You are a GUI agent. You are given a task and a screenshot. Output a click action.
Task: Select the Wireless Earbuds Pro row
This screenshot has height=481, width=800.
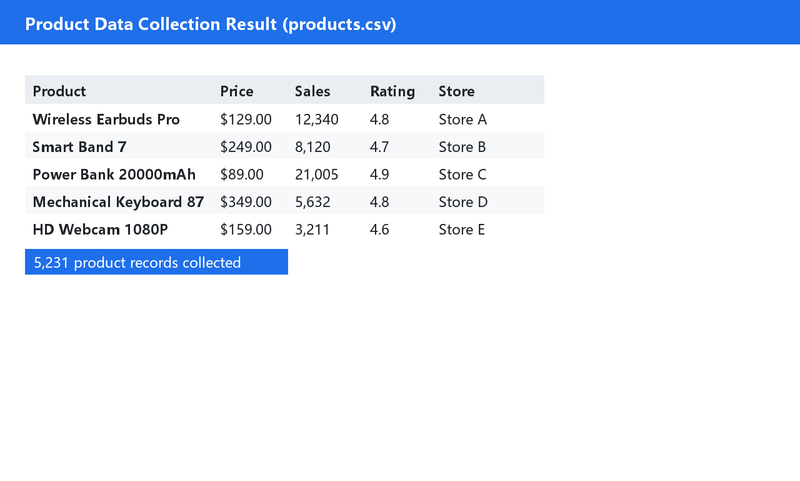(x=285, y=118)
